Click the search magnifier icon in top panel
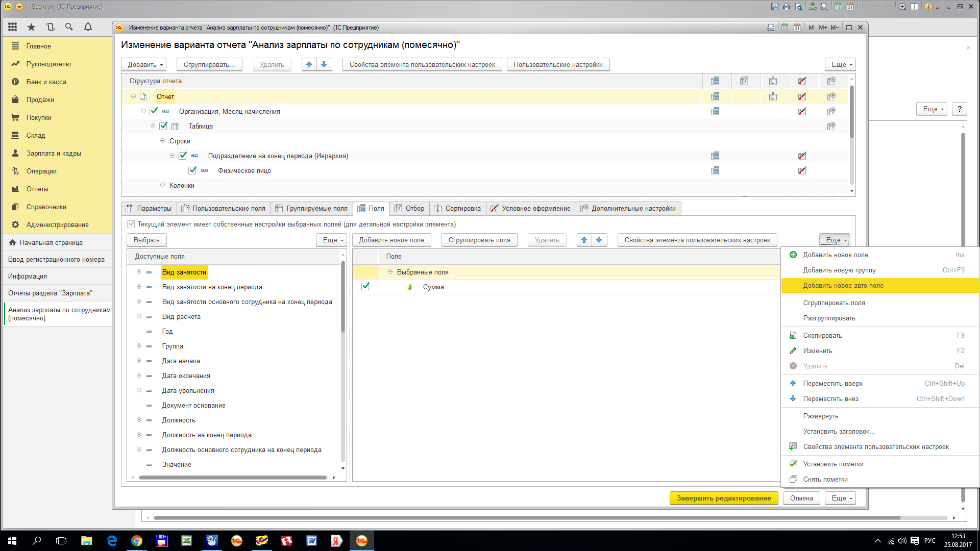The width and height of the screenshot is (980, 551). (x=69, y=27)
